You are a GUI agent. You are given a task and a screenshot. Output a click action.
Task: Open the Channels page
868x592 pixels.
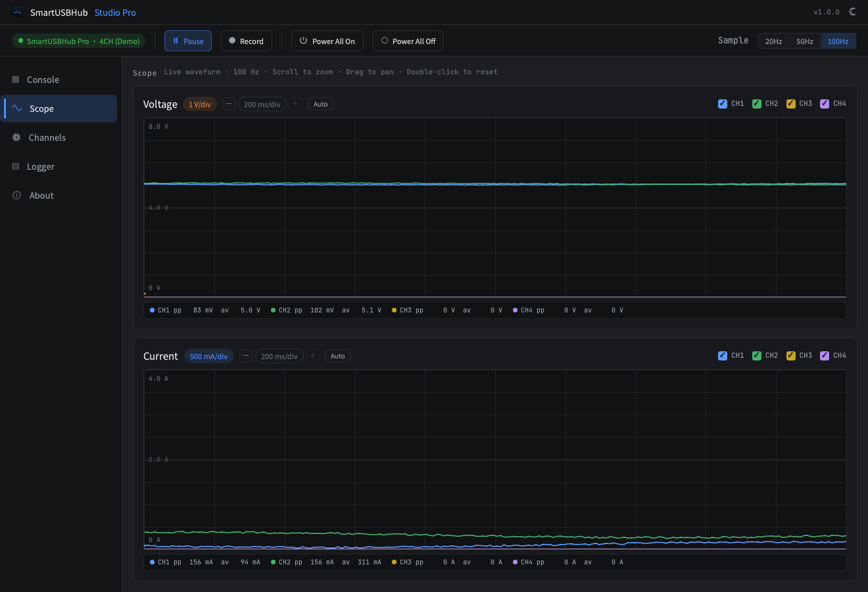59,137
